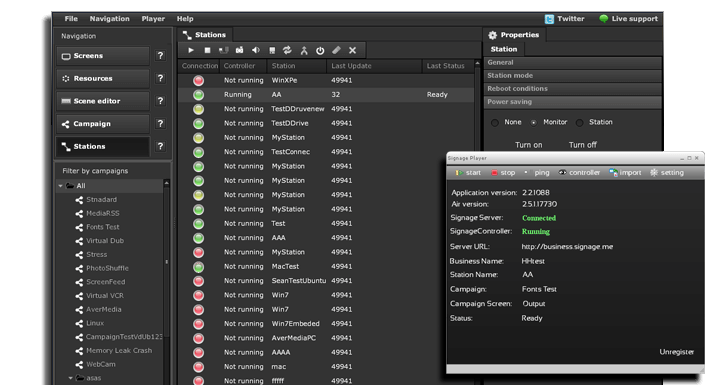Open help for Resources using its question mark
The height and width of the screenshot is (385, 711).
coord(160,78)
